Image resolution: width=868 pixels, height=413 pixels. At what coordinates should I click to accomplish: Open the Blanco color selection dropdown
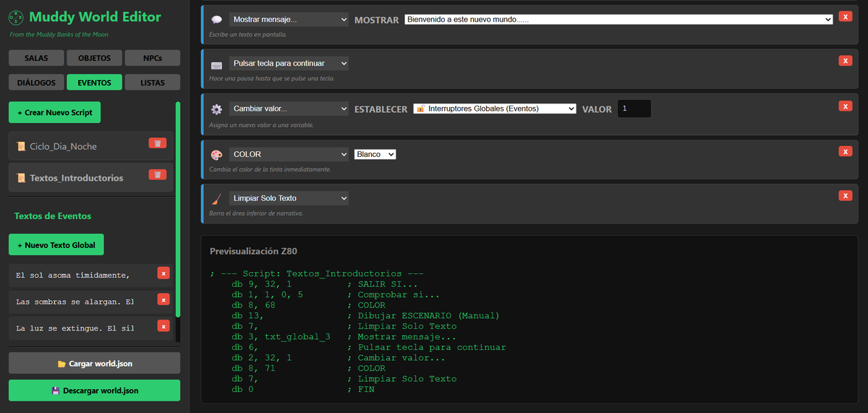[x=375, y=154]
